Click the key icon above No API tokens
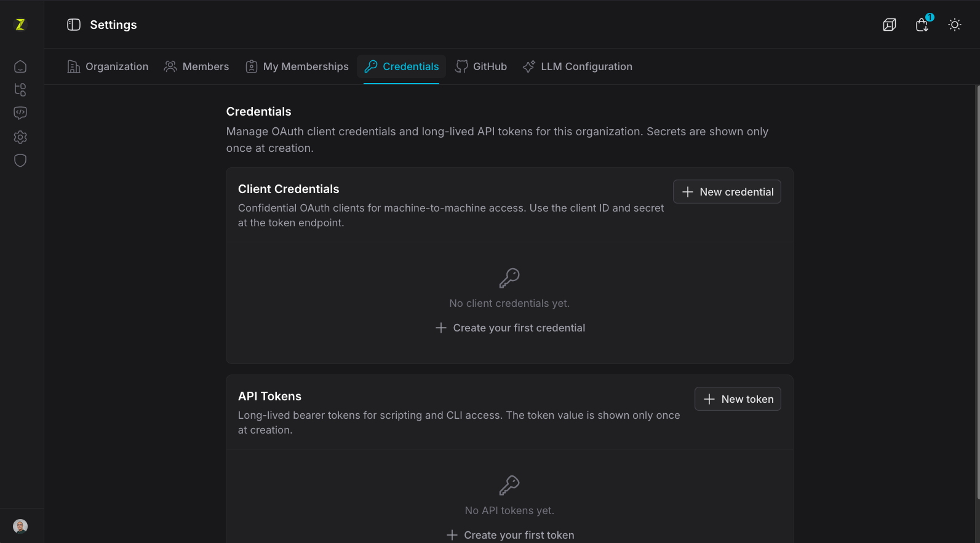The image size is (980, 543). click(x=509, y=486)
